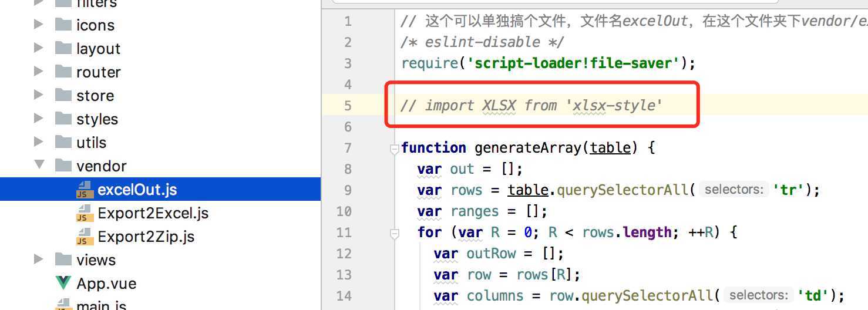868x310 pixels.
Task: Click the Export2Excel.js JavaScript file icon
Action: point(85,213)
